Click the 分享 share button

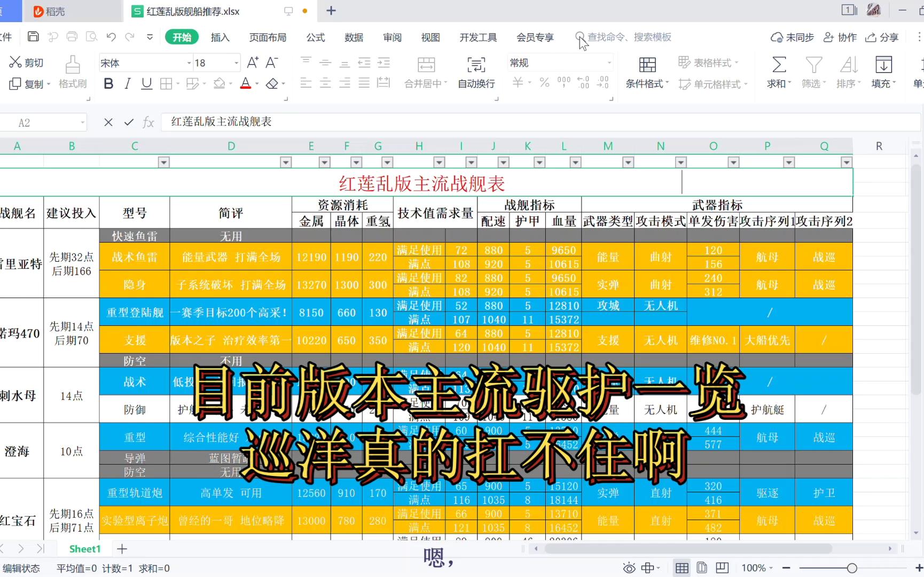click(x=882, y=37)
